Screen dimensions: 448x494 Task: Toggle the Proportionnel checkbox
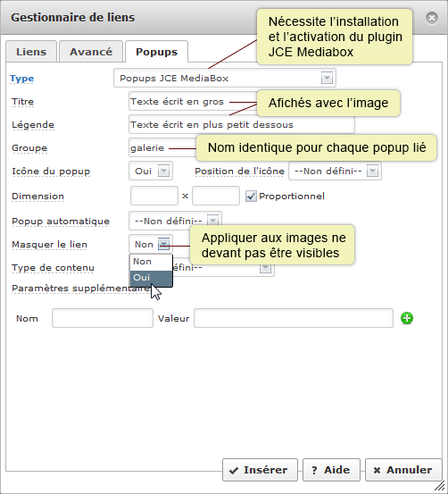251,197
